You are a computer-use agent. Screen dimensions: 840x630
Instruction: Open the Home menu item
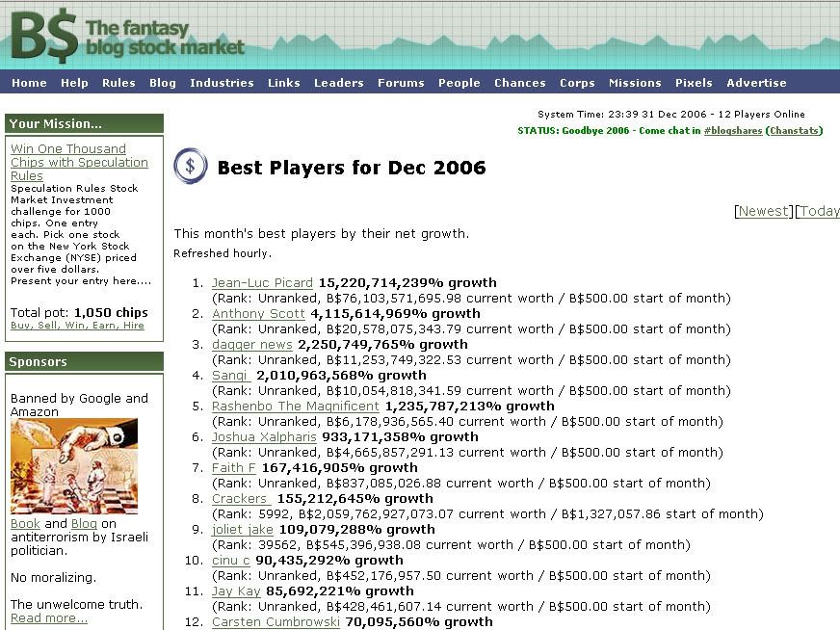[29, 83]
